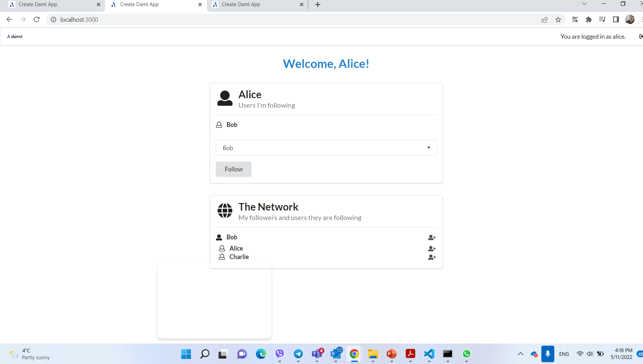Click the Daml logo in the header
Viewport: 643px width, 364px height.
tap(15, 36)
